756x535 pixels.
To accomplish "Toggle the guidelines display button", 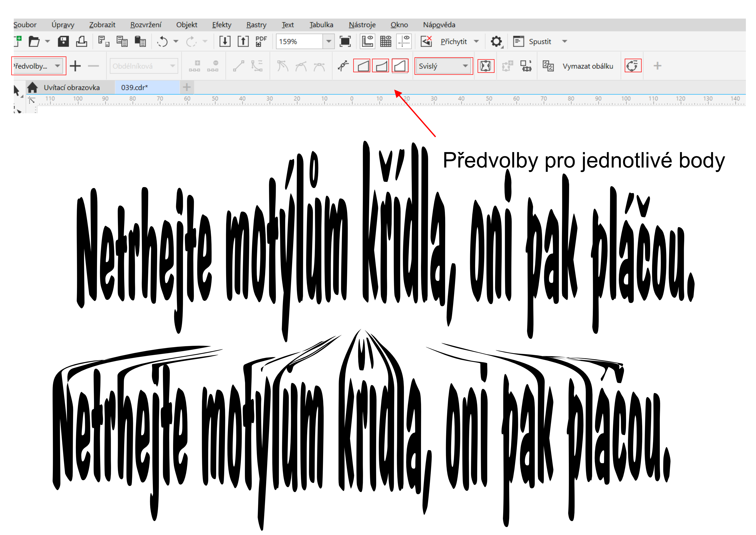I will 404,41.
